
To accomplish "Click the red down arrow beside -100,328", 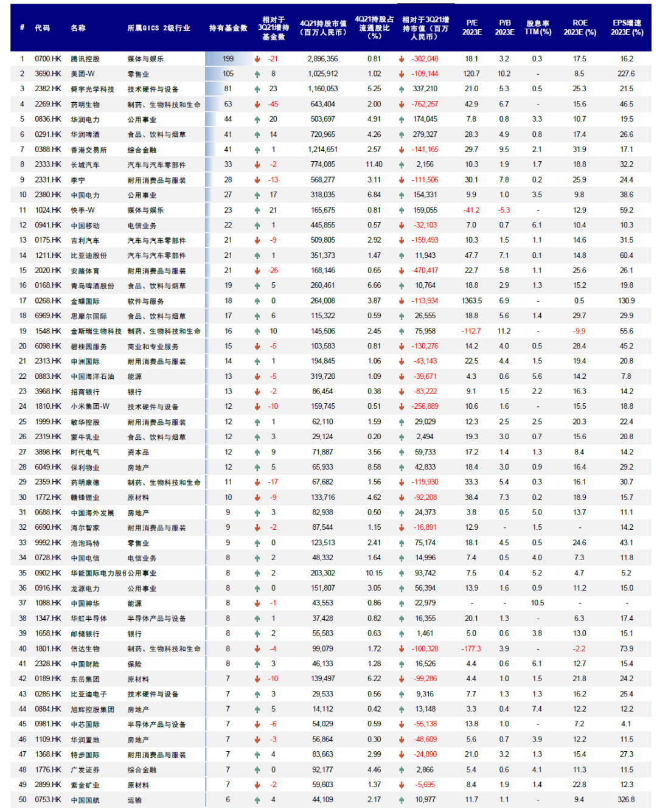I will [401, 648].
